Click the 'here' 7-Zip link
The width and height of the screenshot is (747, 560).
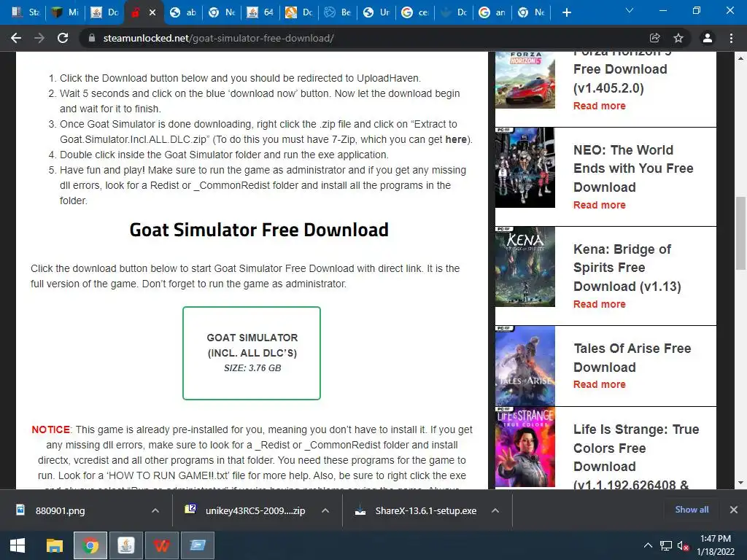coord(456,139)
